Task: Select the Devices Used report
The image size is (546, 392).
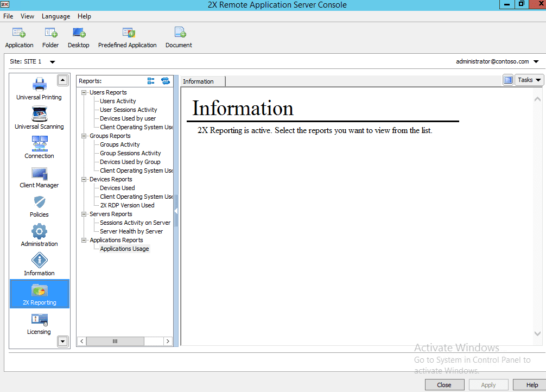Action: 117,188
